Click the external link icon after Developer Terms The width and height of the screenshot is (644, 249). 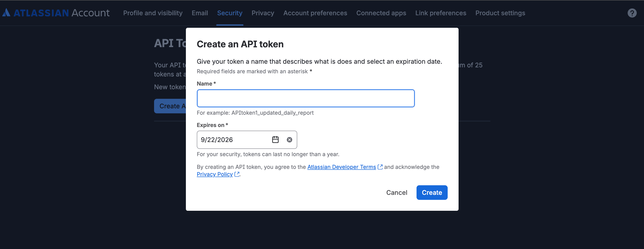(380, 167)
